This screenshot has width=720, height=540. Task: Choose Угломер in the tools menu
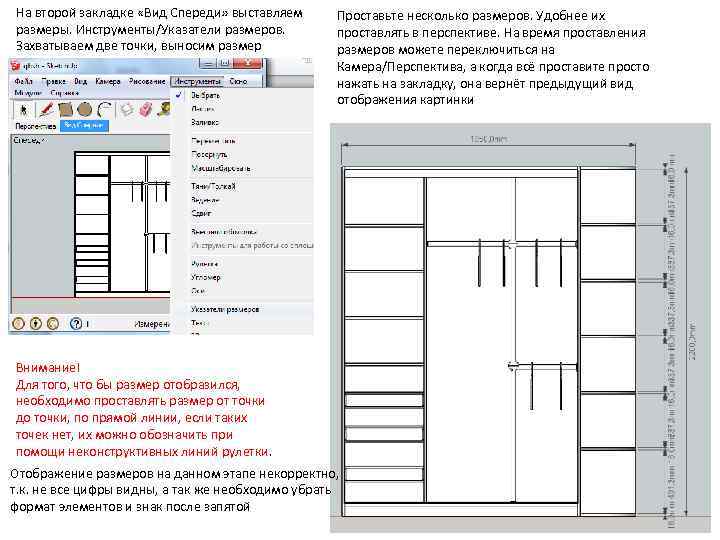pos(206,277)
